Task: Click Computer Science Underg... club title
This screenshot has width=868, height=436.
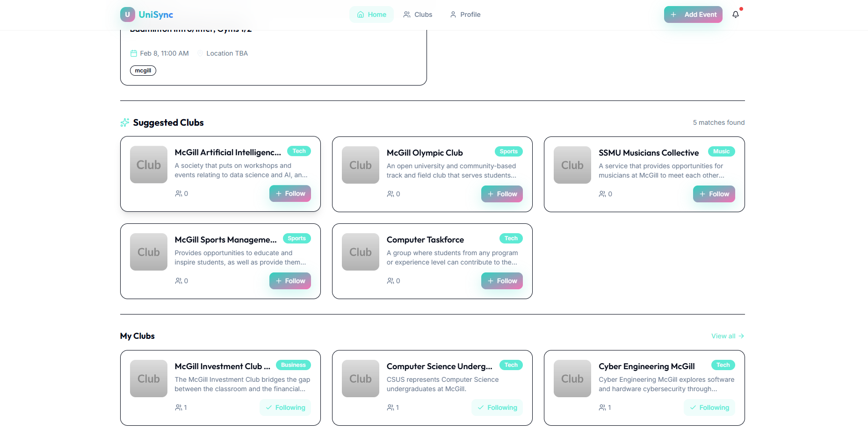Action: (x=440, y=366)
